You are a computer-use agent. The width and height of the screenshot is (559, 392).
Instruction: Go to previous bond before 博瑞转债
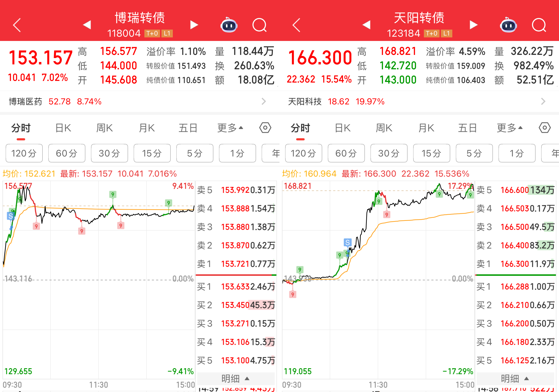click(87, 25)
